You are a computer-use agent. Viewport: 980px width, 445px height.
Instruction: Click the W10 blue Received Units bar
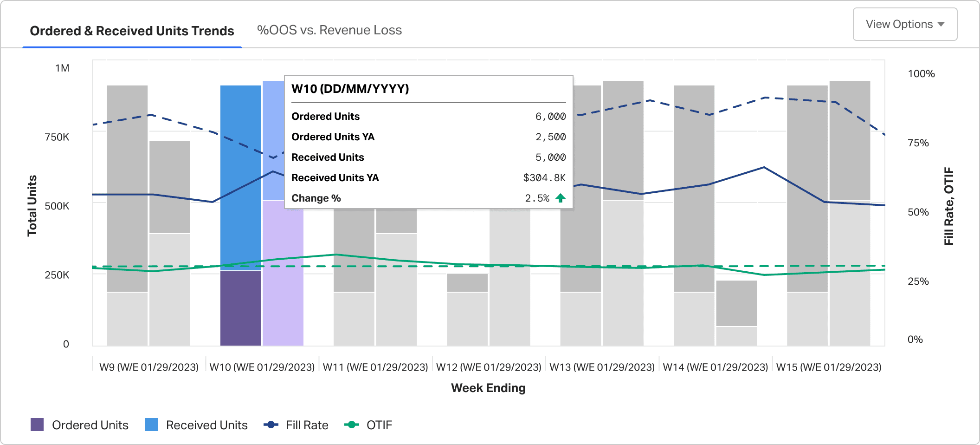point(240,177)
